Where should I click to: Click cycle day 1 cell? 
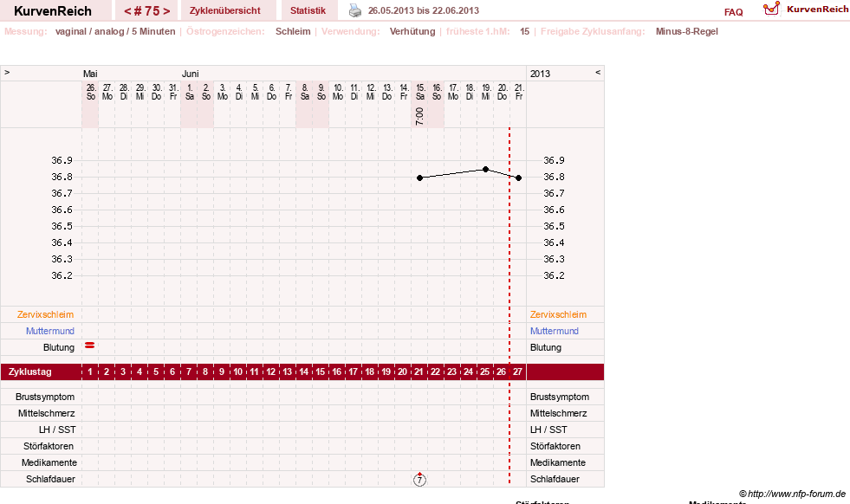(90, 372)
